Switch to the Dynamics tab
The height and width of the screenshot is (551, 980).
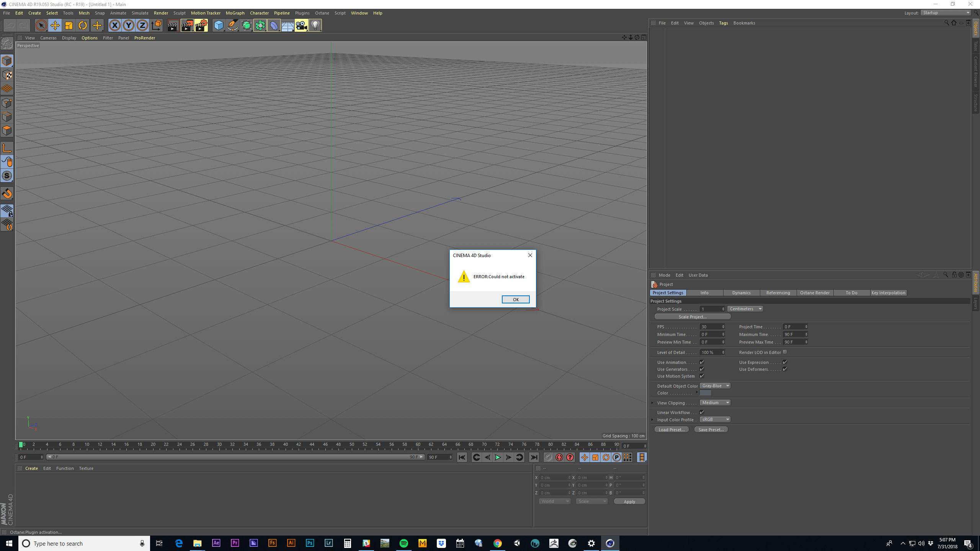point(741,293)
